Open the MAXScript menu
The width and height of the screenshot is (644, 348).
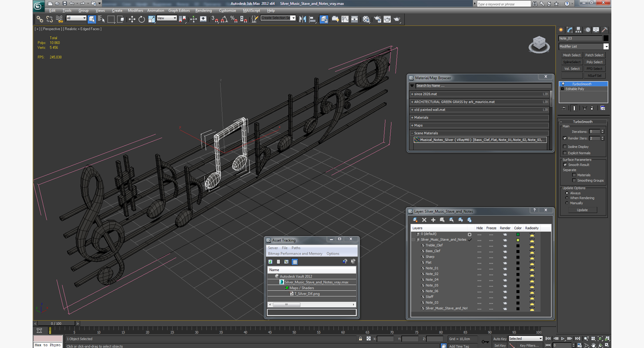[x=252, y=10]
